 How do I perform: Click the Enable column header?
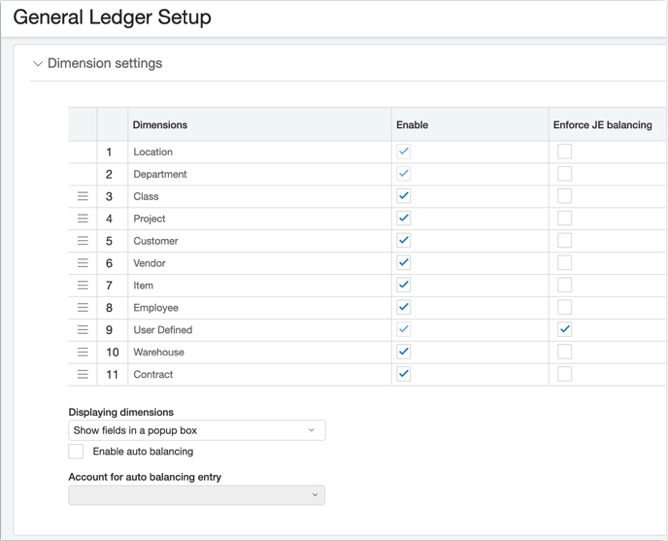[412, 125]
